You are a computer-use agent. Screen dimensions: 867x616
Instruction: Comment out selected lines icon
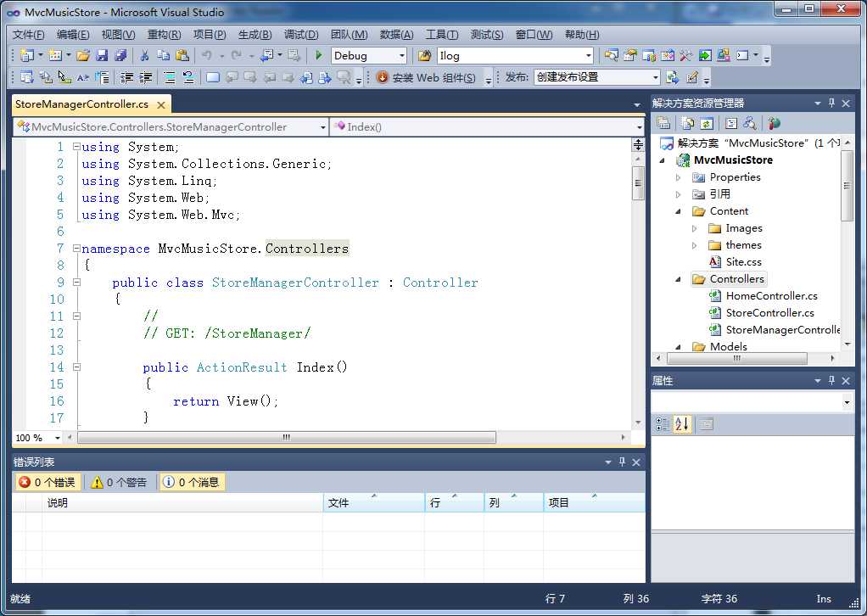click(x=170, y=77)
